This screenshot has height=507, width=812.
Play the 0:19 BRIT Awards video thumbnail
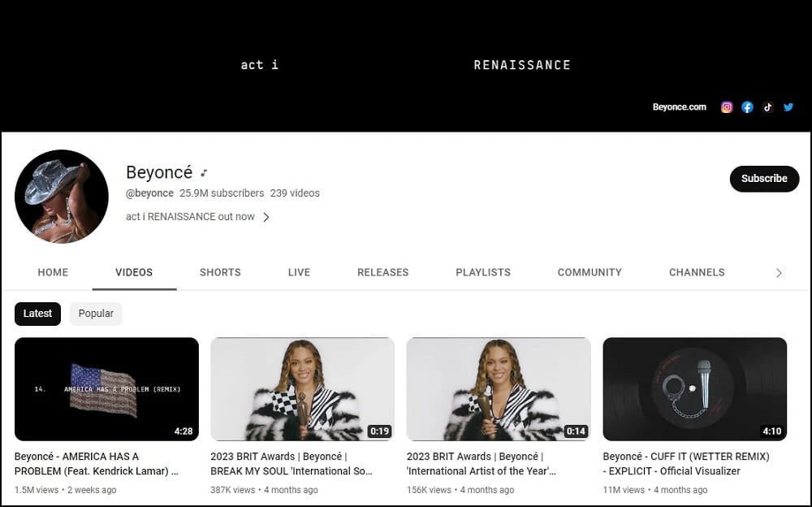[302, 389]
